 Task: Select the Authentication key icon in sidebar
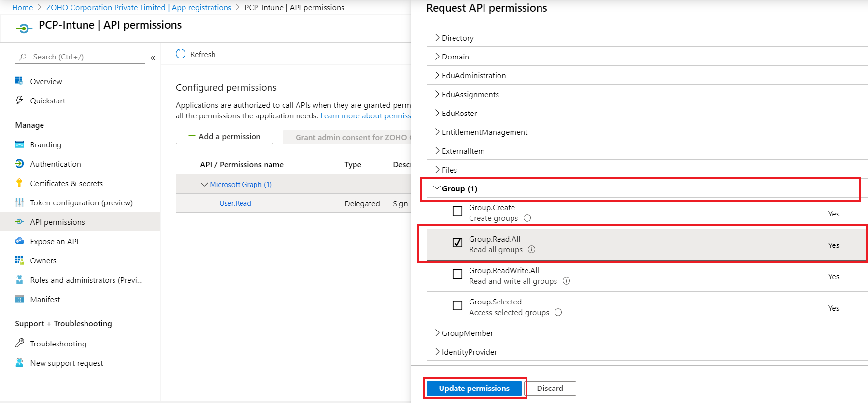click(19, 164)
